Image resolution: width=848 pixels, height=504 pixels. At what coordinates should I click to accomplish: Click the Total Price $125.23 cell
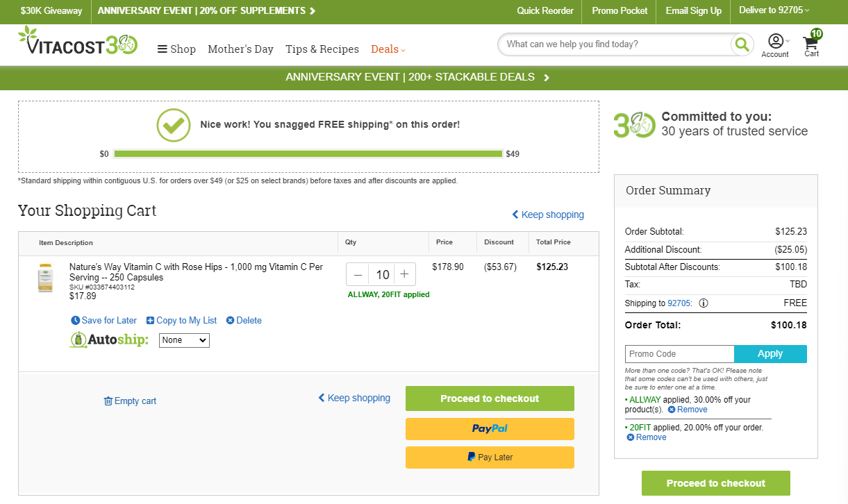(x=552, y=267)
